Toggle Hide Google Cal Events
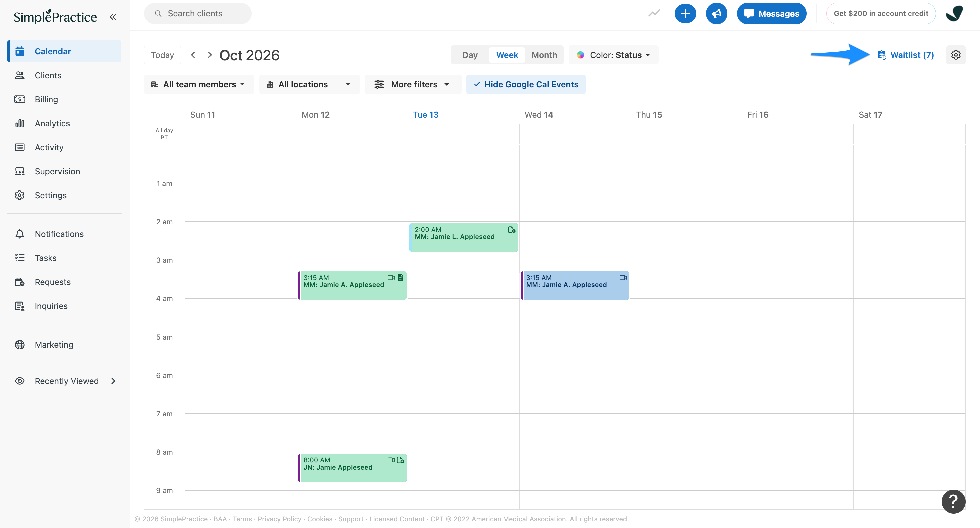 tap(526, 84)
